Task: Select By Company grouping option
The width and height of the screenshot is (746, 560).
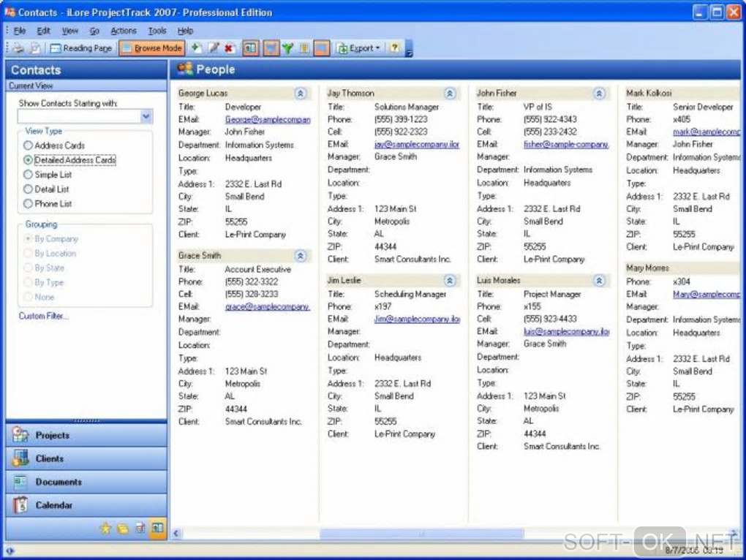Action: point(51,238)
